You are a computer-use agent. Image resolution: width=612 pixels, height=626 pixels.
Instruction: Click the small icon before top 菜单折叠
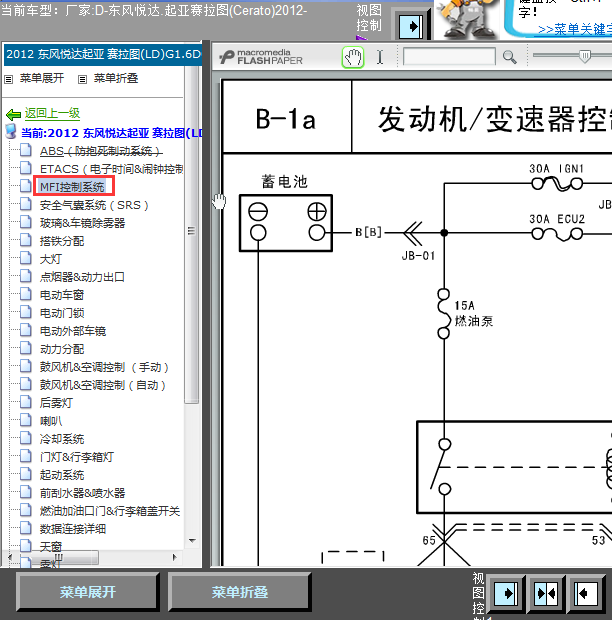[82, 79]
